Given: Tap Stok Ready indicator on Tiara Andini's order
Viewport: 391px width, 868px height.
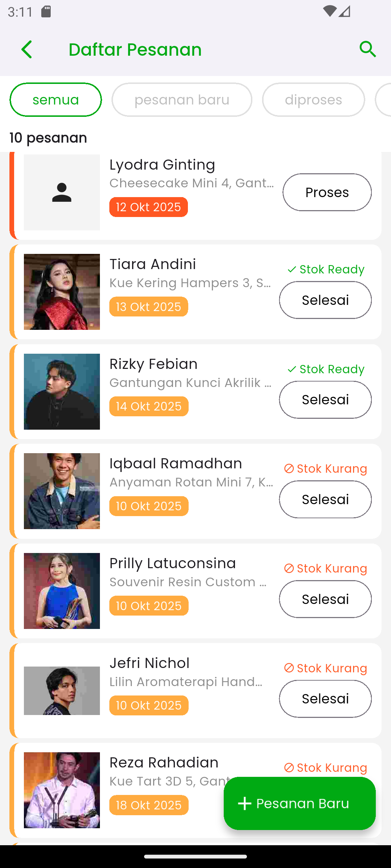Looking at the screenshot, I should [325, 269].
